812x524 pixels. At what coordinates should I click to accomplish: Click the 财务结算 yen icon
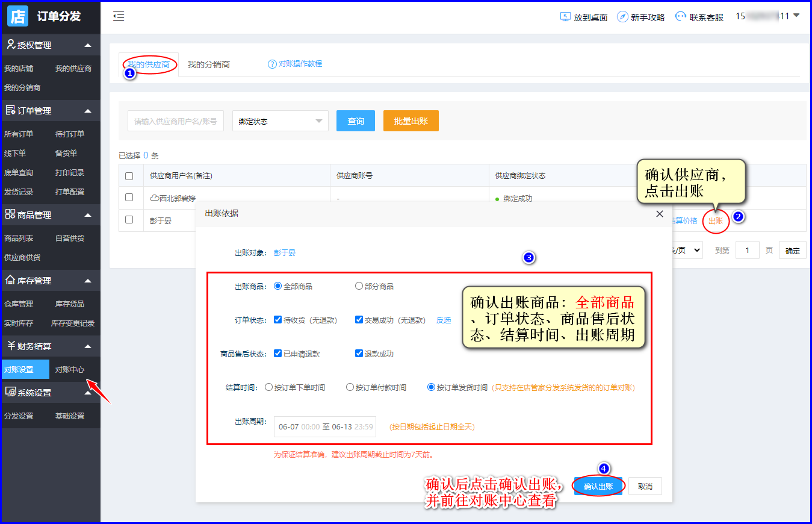tap(11, 346)
